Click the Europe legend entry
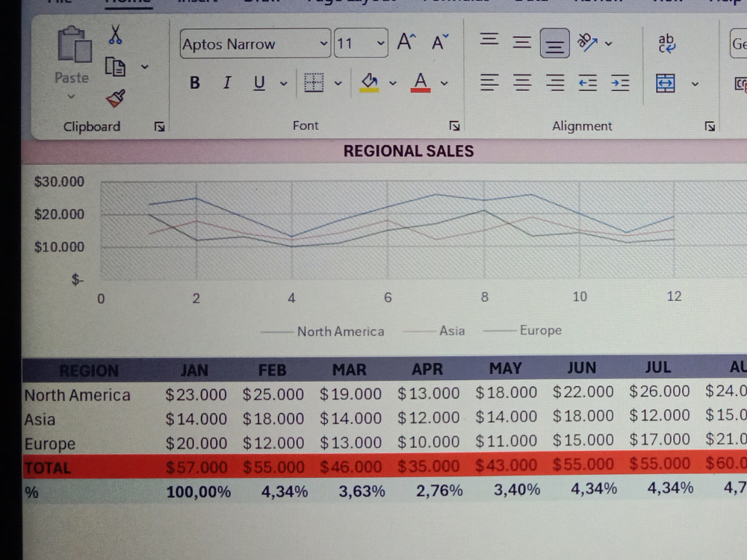 point(523,330)
